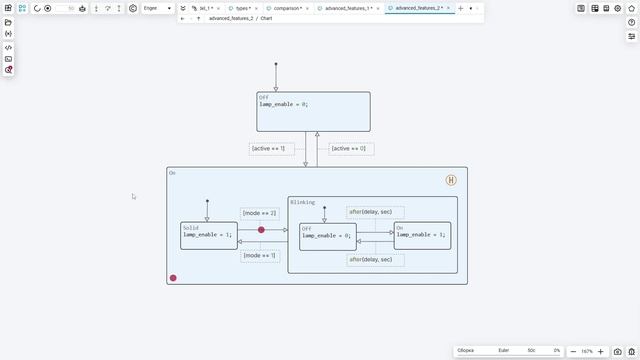Click the step-over curved arrow icon

point(108,8)
